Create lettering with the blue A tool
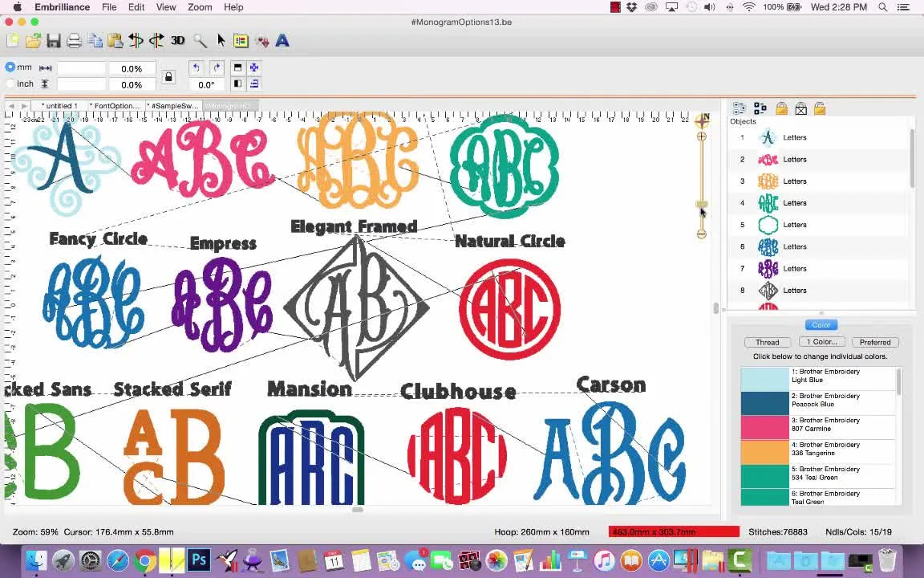This screenshot has width=924, height=578. pyautogui.click(x=282, y=41)
